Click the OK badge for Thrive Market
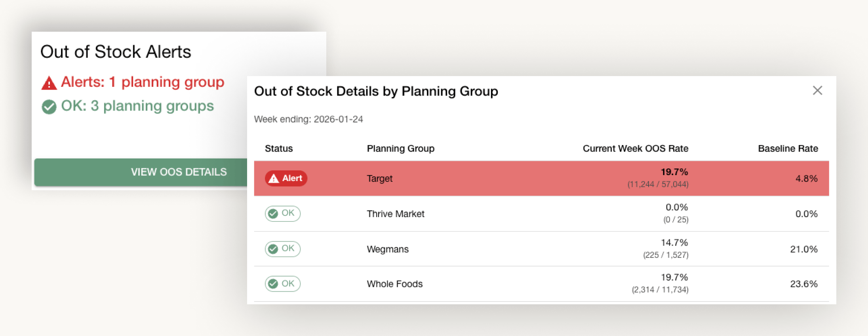Screen dimensions: 868x336 pyautogui.click(x=283, y=214)
